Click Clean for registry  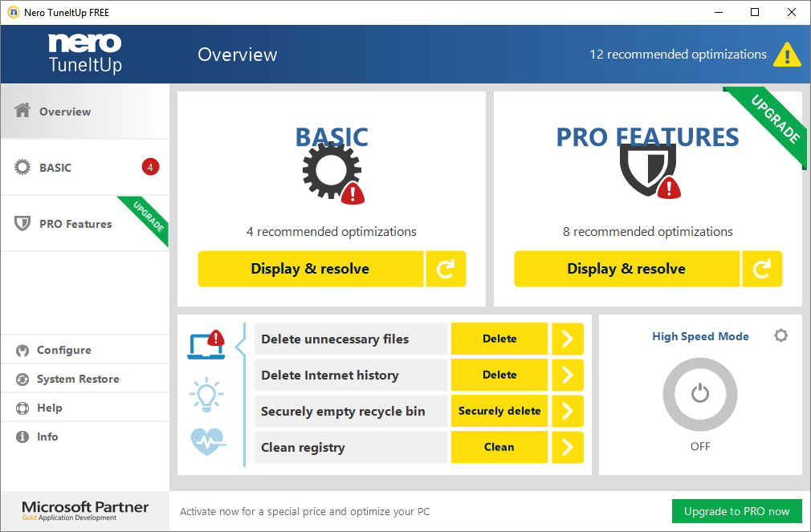499,447
